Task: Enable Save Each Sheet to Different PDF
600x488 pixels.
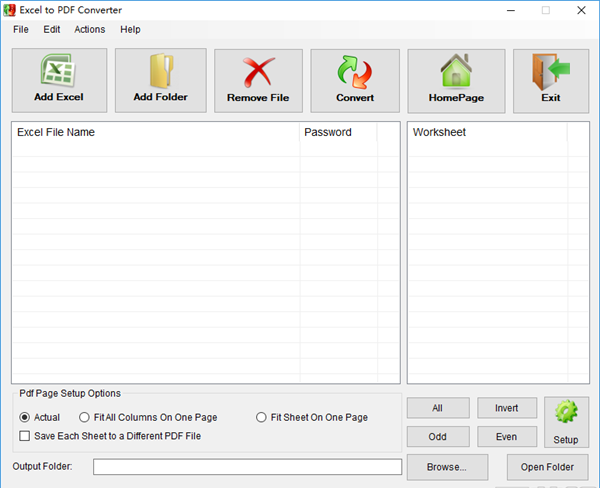Action: point(25,436)
